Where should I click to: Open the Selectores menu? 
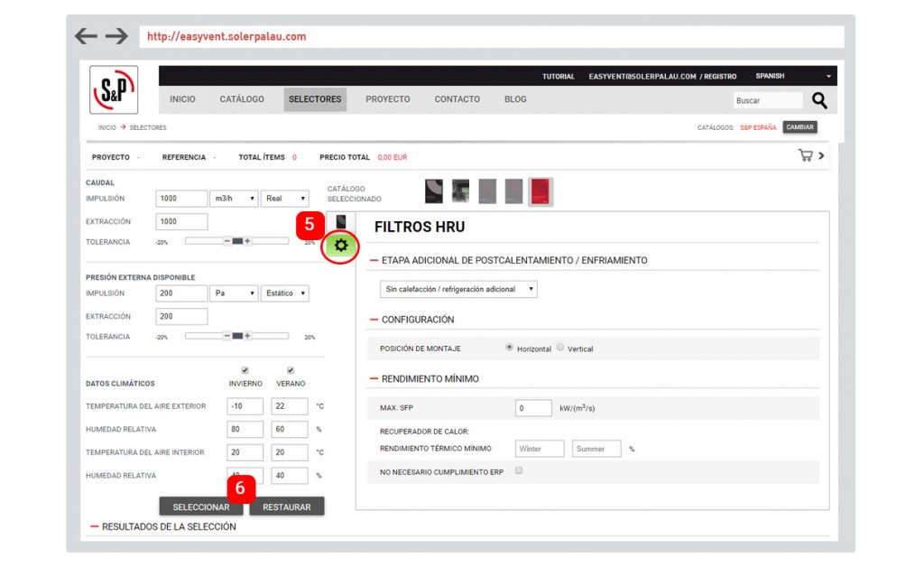point(315,99)
